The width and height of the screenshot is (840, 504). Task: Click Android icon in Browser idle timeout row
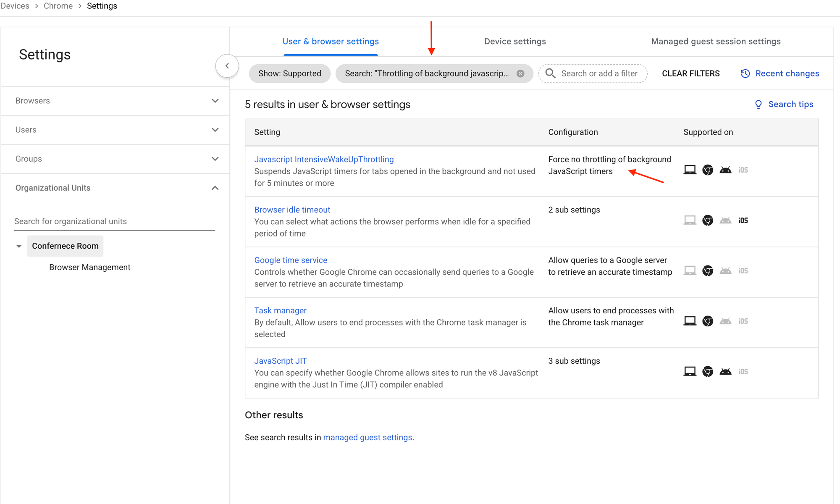(x=725, y=220)
